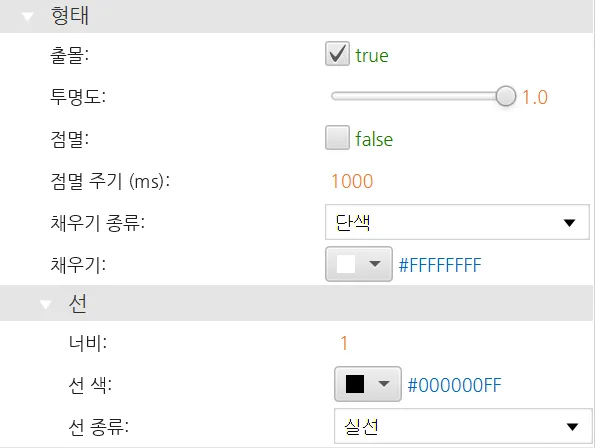Click the #000000FF line color hex value

pos(454,385)
